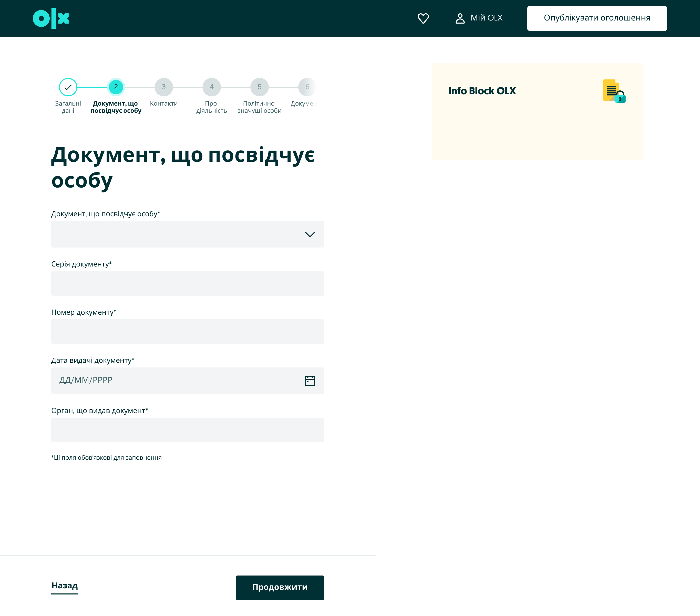Open favorites via the heart icon
The height and width of the screenshot is (616, 700).
[423, 18]
